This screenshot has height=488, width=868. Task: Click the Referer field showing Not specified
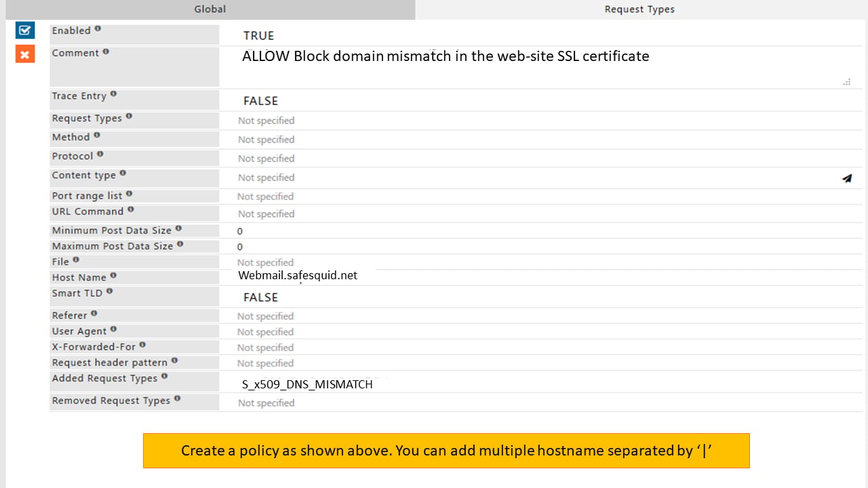click(539, 317)
